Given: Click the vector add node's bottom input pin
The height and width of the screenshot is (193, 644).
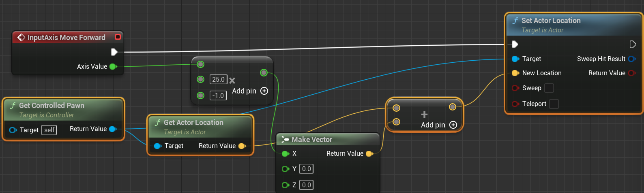Looking at the screenshot, I should tap(396, 122).
